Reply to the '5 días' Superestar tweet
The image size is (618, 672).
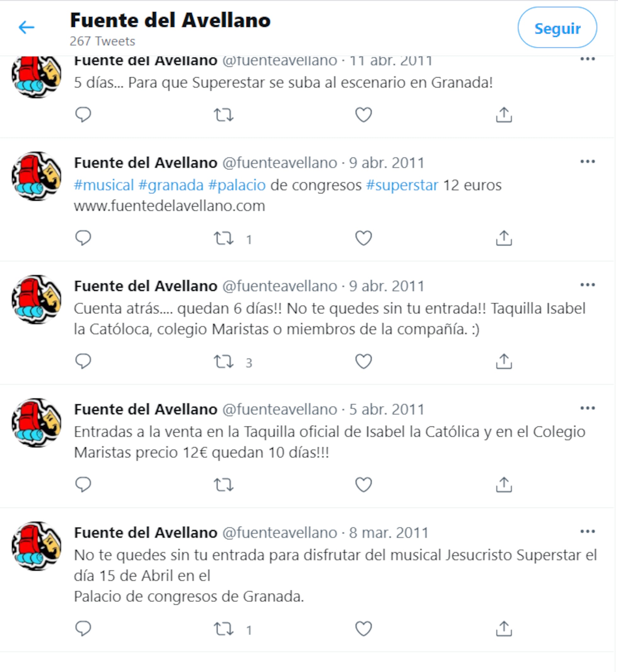click(83, 115)
